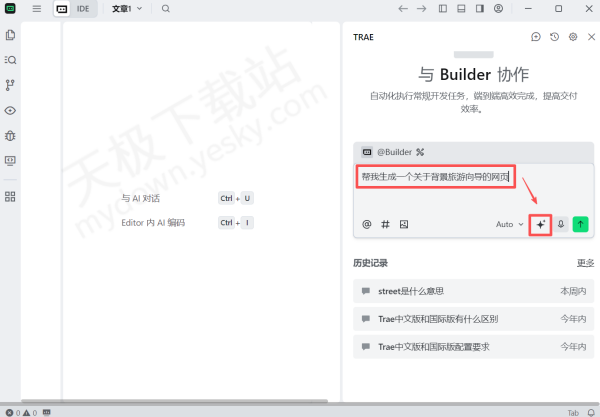This screenshot has width=600, height=417.
Task: Click the green send arrow button
Action: [581, 224]
